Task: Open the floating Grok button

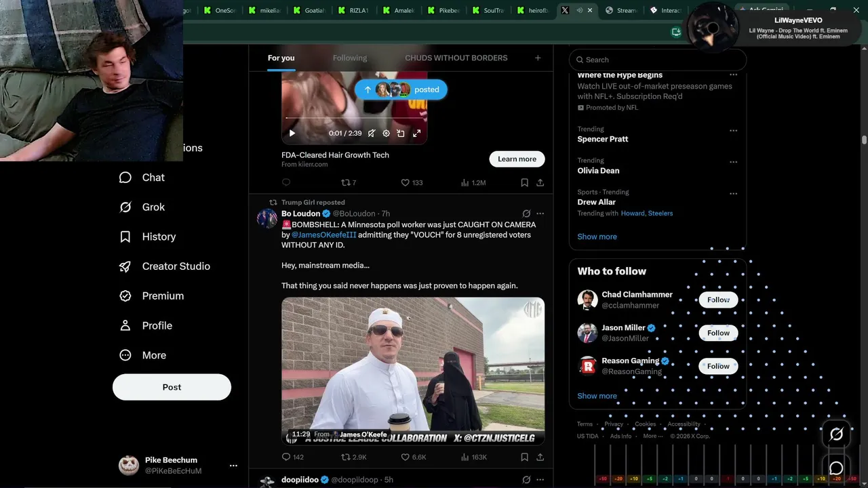Action: coord(836,434)
